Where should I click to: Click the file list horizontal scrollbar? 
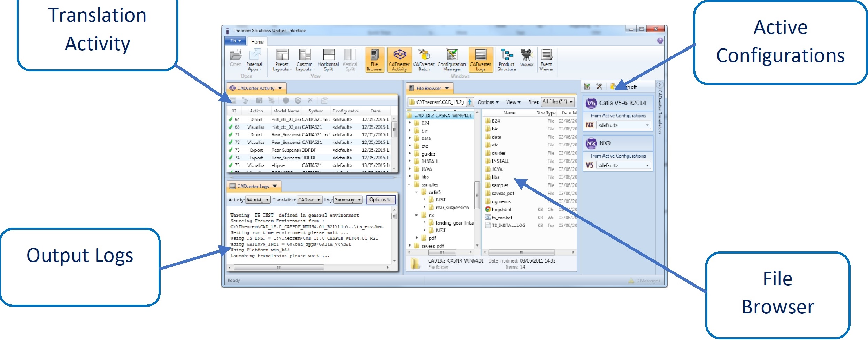click(521, 252)
